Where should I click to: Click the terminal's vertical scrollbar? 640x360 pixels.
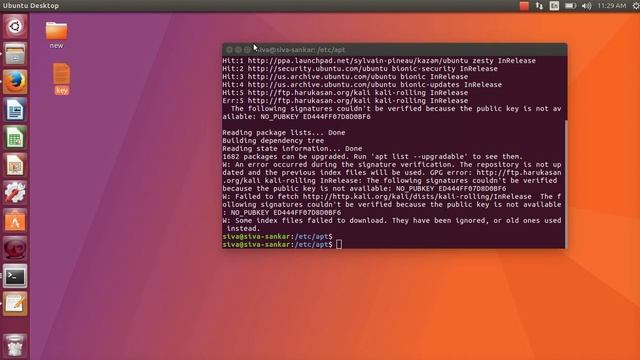pos(566,184)
